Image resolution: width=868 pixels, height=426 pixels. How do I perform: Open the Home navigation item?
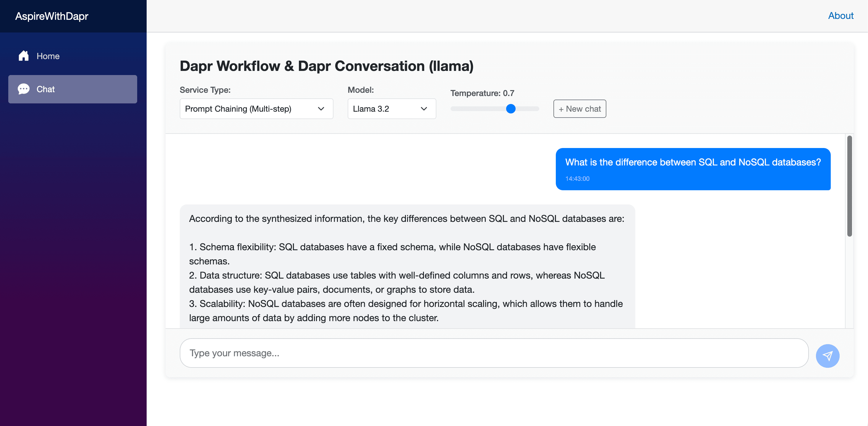(x=73, y=56)
